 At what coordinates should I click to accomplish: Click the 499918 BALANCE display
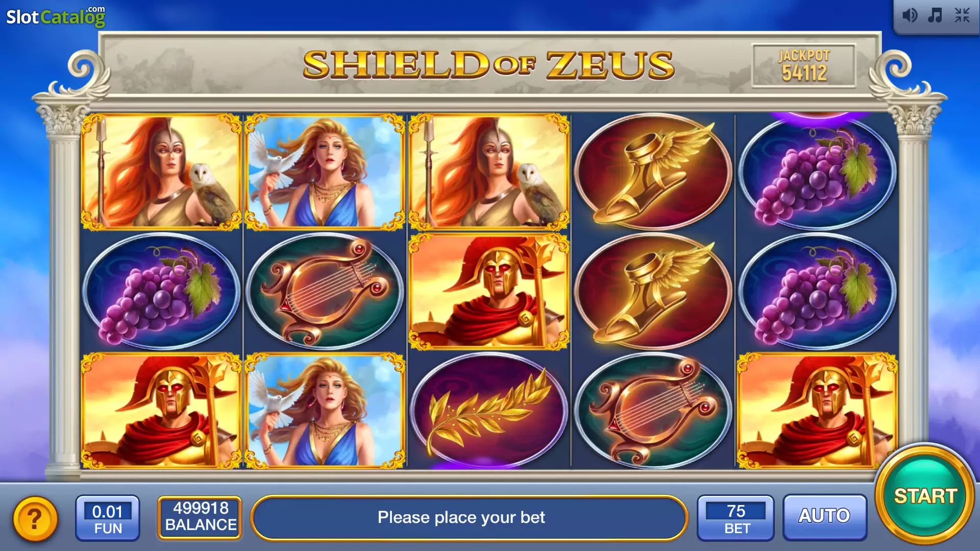click(x=200, y=517)
